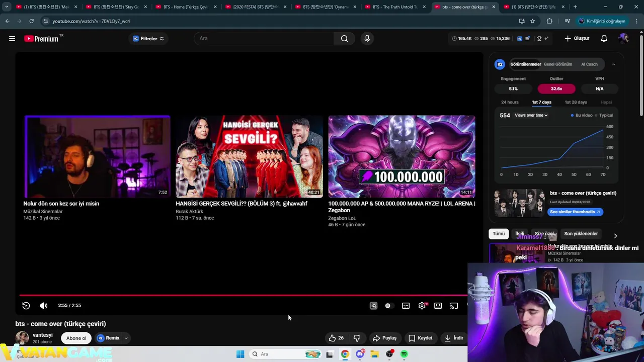Open File Explorer from the taskbar

point(374,354)
